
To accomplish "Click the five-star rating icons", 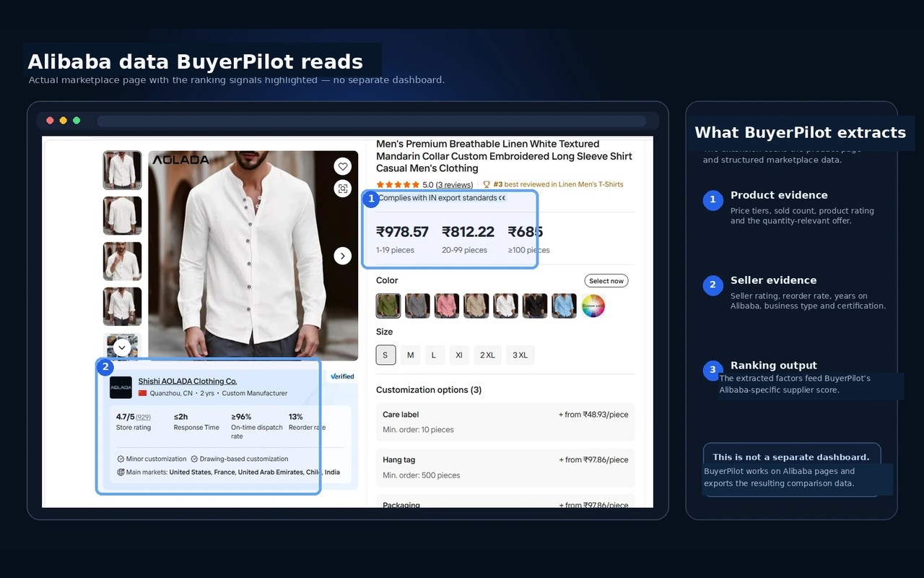I will [398, 184].
